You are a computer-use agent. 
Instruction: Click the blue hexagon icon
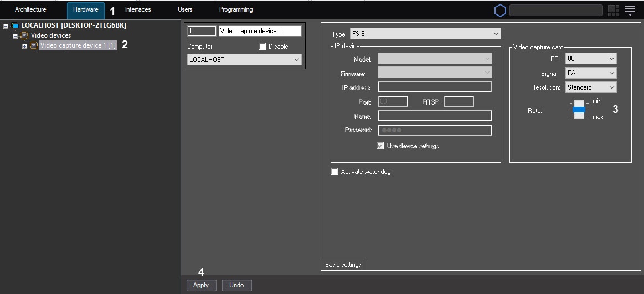(500, 10)
